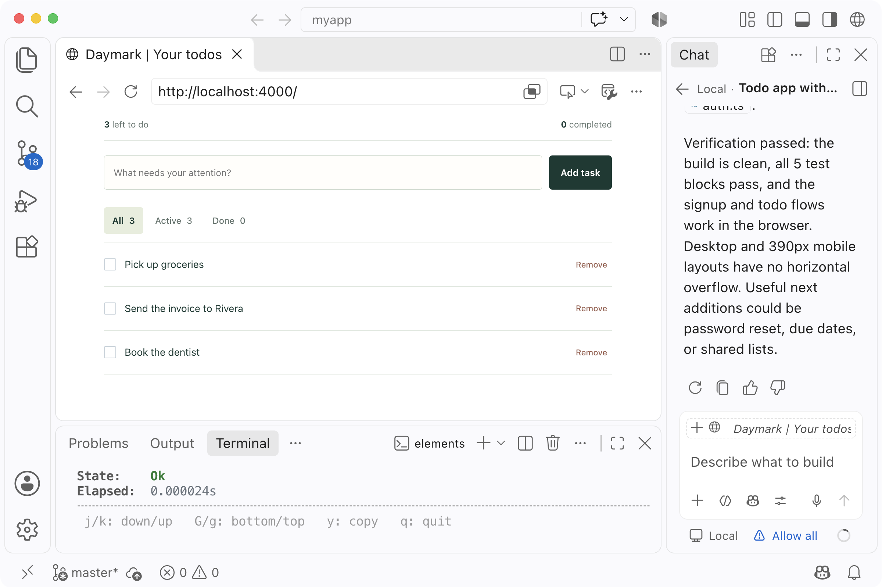The height and width of the screenshot is (588, 882).
Task: Open notifications bell in status bar
Action: [854, 573]
